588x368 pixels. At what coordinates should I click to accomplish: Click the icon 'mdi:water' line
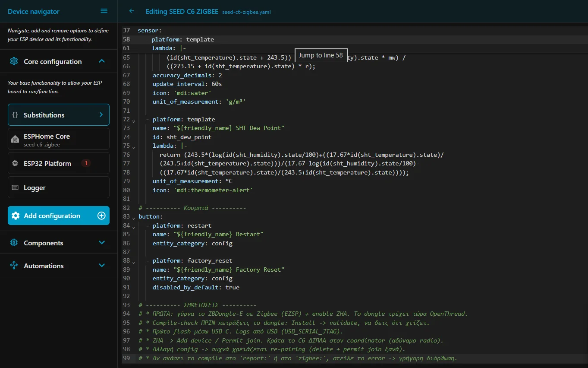[182, 92]
